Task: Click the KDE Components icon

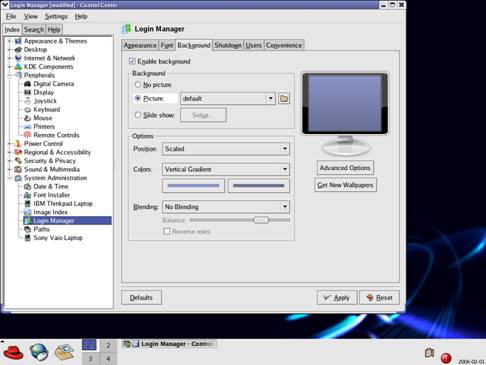Action: 18,67
